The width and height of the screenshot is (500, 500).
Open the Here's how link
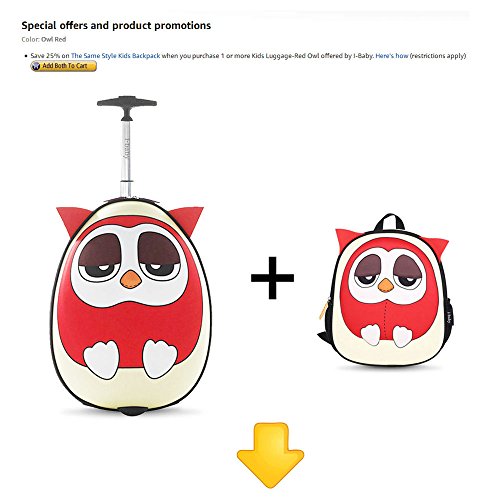click(392, 56)
